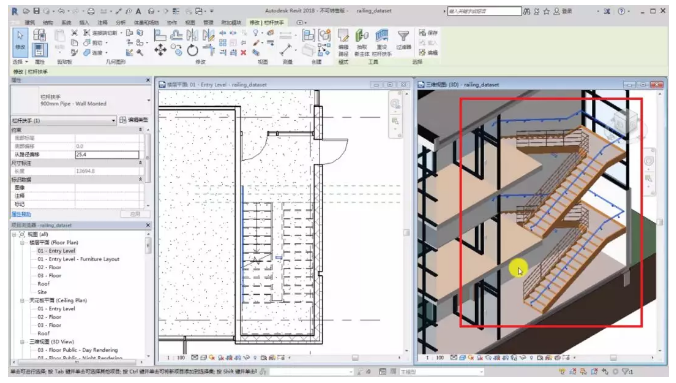Click the Properties palette icon in the ribbon

[39, 50]
